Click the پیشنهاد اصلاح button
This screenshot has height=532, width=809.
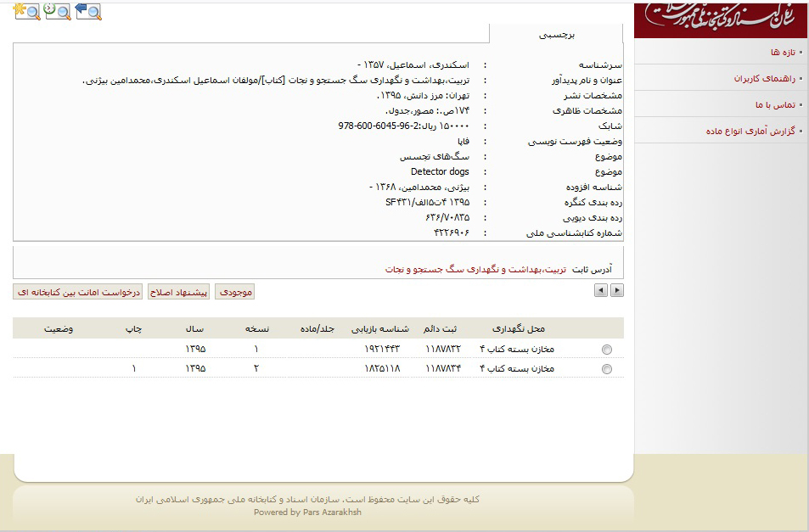(x=178, y=292)
